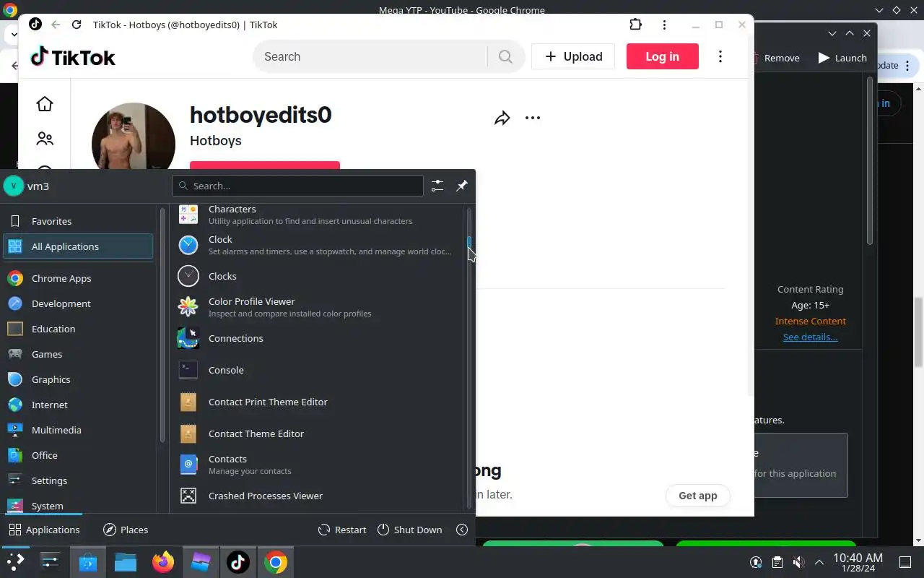Switch to the Applications tab in launcher
The width and height of the screenshot is (924, 578).
tap(44, 530)
